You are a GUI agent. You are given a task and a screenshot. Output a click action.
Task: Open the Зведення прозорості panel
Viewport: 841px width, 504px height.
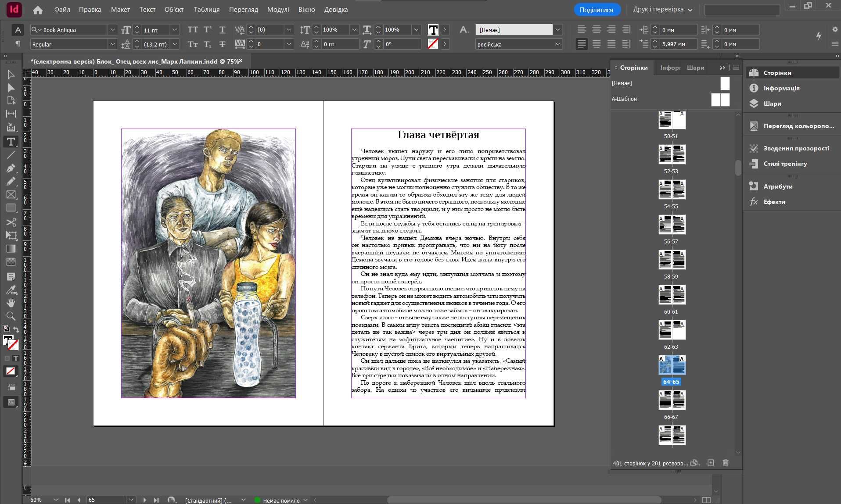coord(796,148)
